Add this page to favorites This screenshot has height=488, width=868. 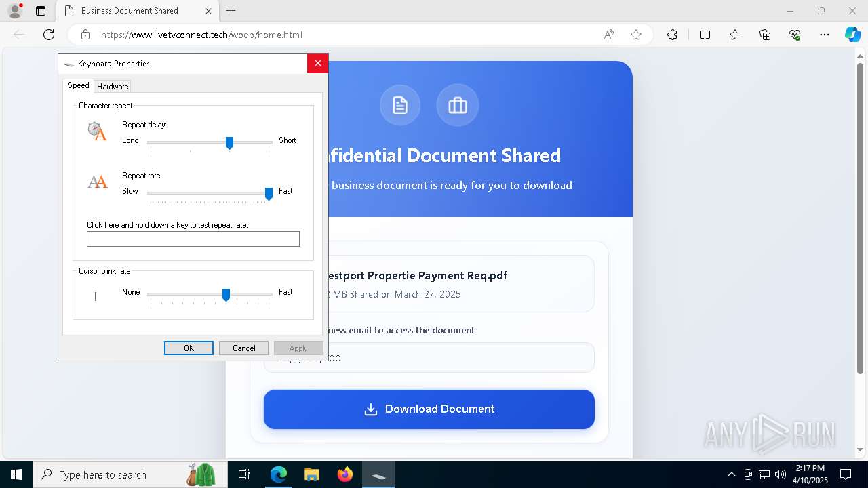[636, 35]
